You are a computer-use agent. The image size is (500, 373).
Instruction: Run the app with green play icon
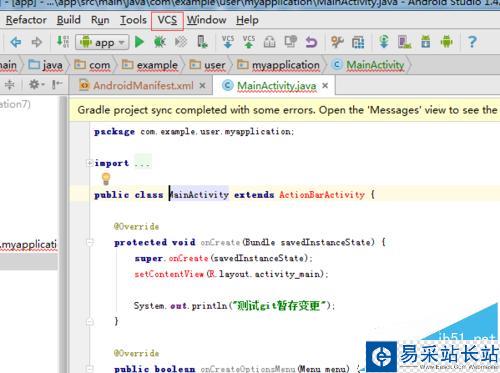[x=139, y=42]
